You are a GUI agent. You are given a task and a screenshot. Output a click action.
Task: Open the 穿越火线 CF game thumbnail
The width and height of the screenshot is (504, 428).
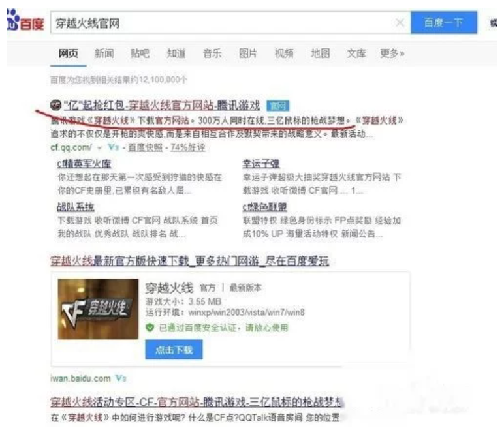pyautogui.click(x=98, y=309)
